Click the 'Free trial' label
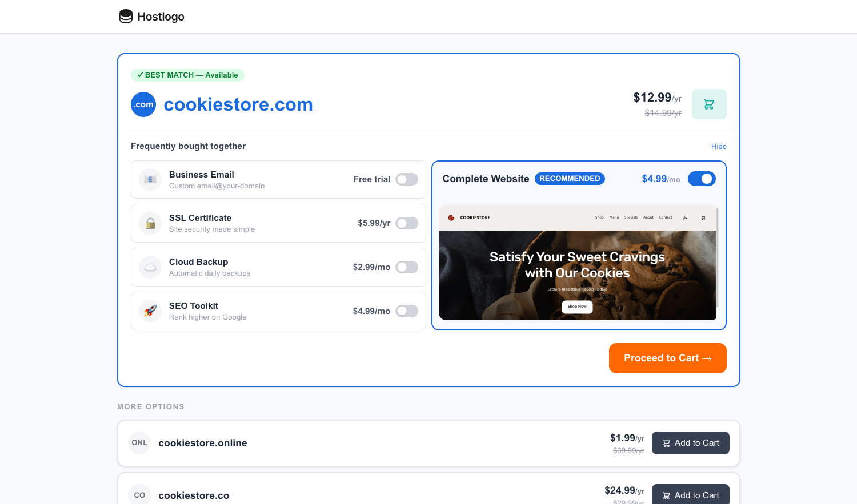This screenshot has width=857, height=504. pyautogui.click(x=372, y=179)
